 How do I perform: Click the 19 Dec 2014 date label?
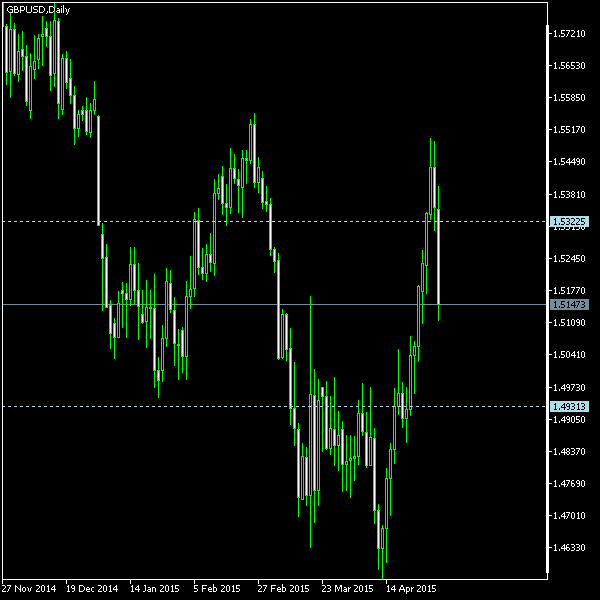pyautogui.click(x=92, y=589)
